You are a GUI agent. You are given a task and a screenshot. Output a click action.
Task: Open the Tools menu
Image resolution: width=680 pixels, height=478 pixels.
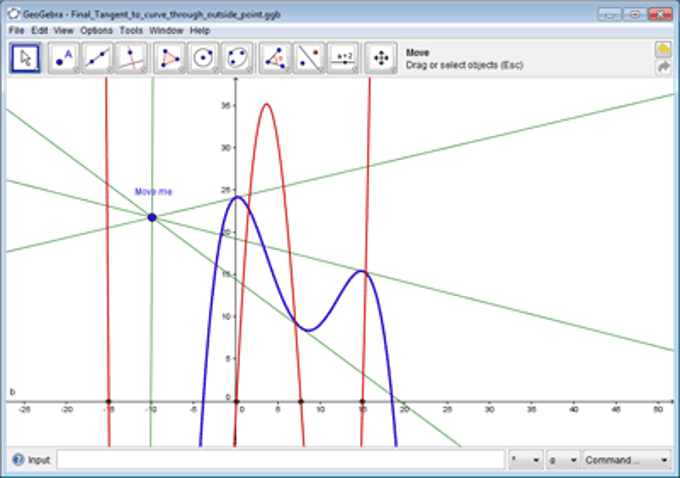point(131,30)
